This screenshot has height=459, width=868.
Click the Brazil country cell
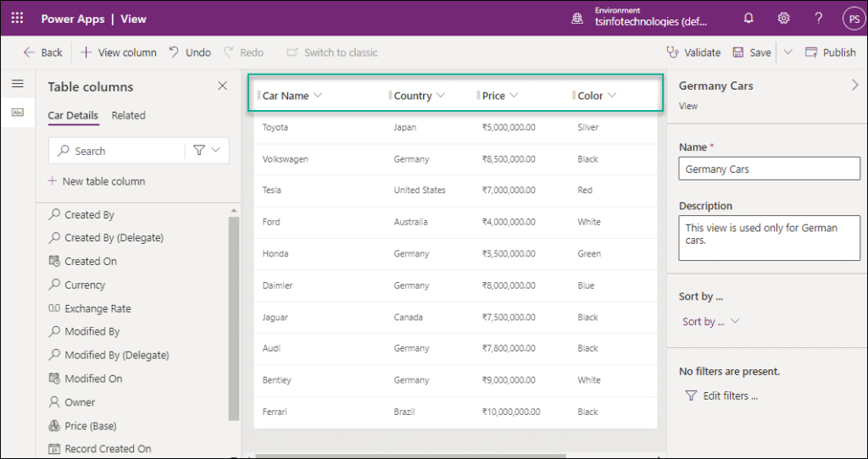tap(404, 412)
